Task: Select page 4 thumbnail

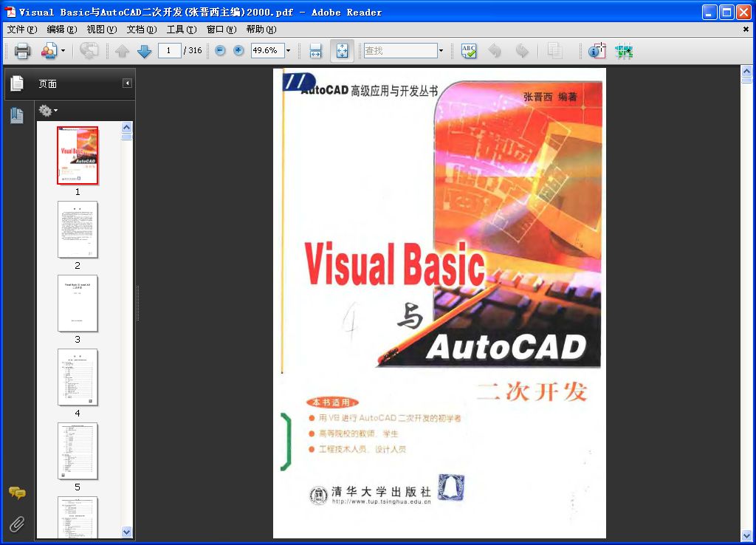Action: 78,377
